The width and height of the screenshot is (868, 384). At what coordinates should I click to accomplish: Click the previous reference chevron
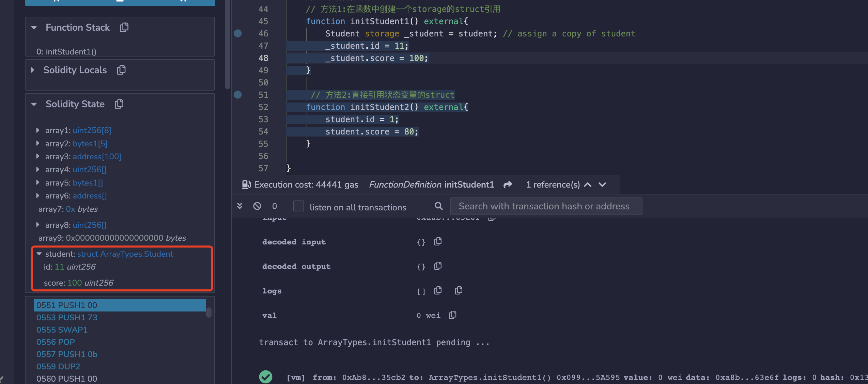(x=587, y=185)
